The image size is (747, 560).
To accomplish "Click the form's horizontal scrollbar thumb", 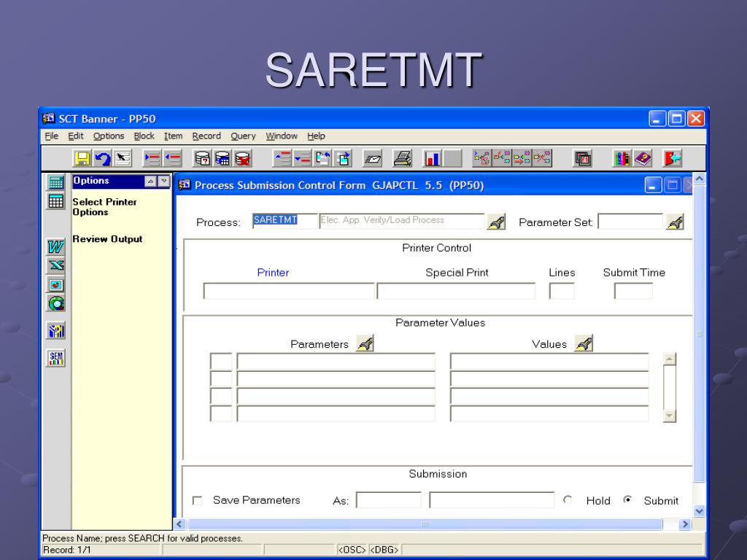I will (x=425, y=524).
